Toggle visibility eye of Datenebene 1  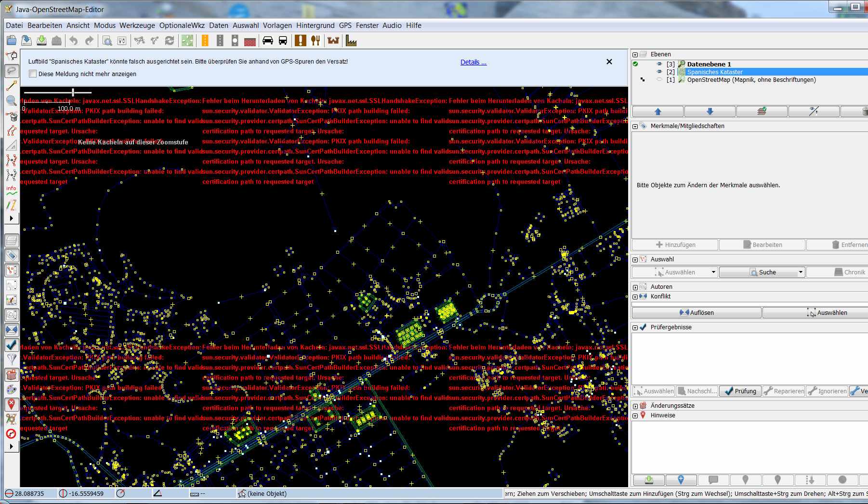[x=659, y=64]
